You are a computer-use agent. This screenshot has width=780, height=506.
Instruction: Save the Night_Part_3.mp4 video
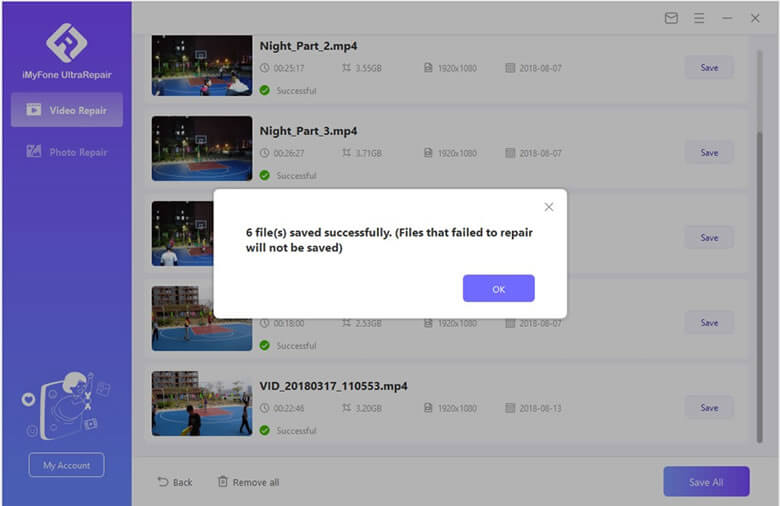709,153
